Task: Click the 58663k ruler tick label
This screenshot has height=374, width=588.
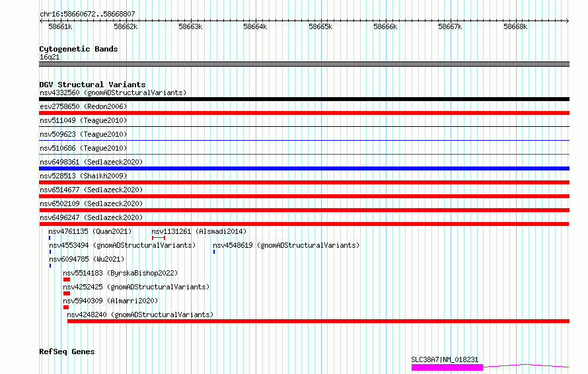Action: pos(190,26)
